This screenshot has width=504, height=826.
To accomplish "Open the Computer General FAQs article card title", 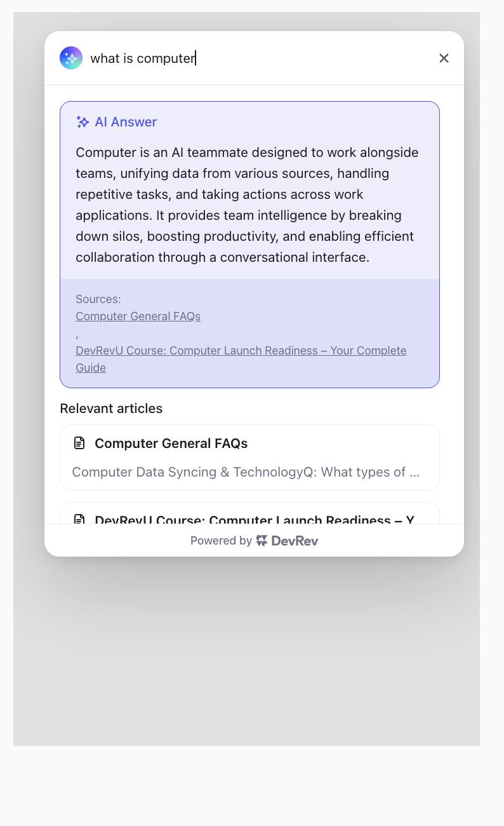I will click(171, 443).
